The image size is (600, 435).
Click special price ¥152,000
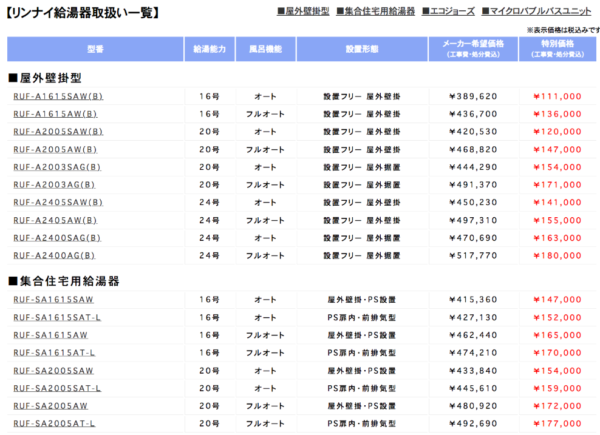(558, 318)
